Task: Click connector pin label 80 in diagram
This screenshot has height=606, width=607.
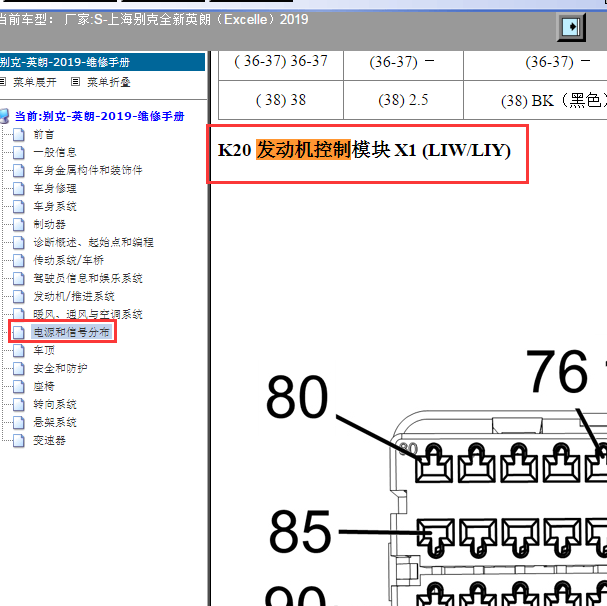Action: click(x=297, y=397)
